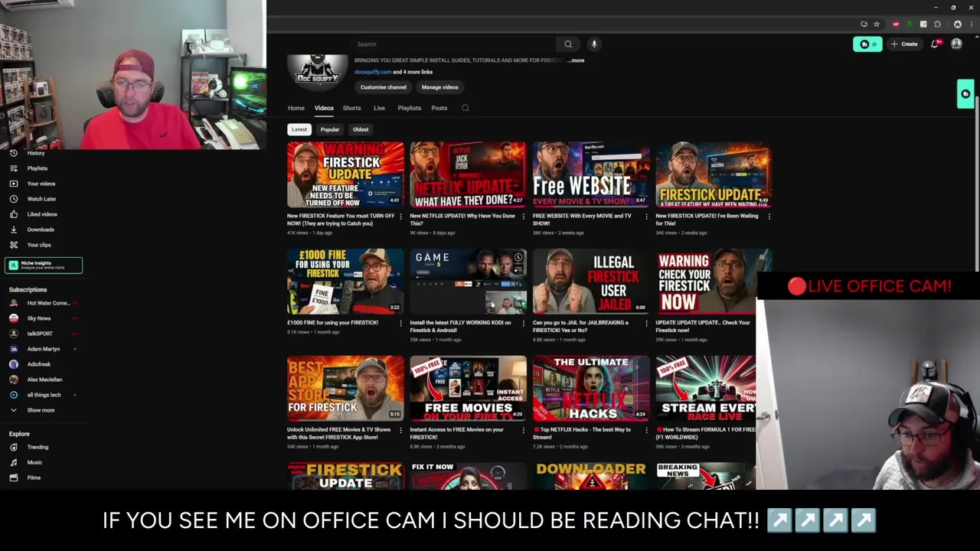Click the search magnifier button
This screenshot has height=551, width=980.
tap(568, 44)
